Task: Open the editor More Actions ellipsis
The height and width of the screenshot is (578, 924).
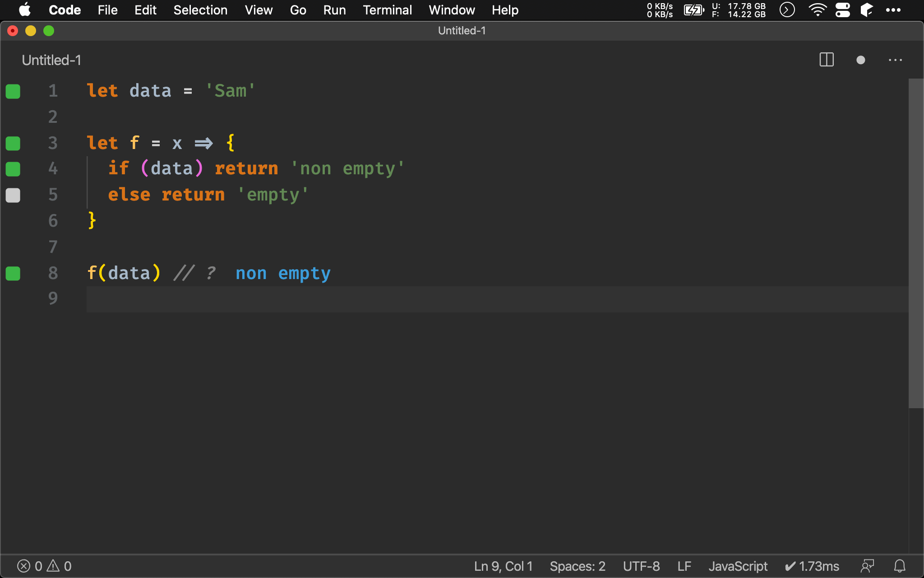Action: (895, 60)
